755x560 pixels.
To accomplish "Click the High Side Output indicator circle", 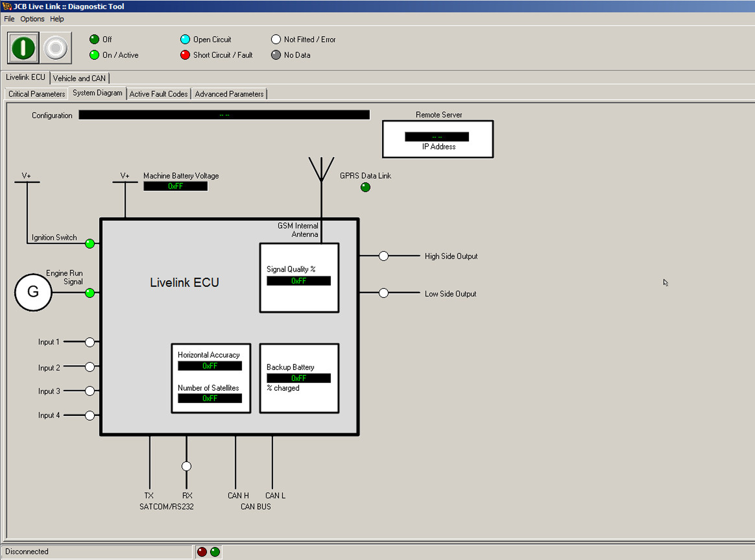I will click(x=384, y=256).
